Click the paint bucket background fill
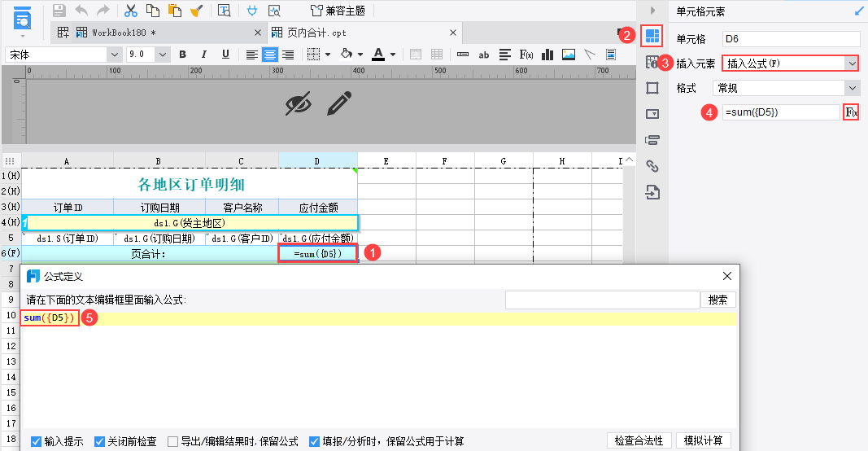 (x=347, y=54)
